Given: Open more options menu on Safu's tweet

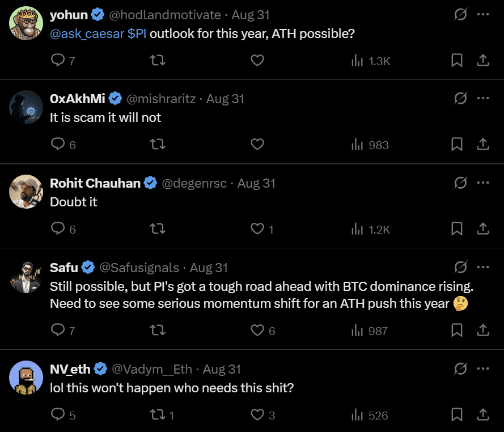Looking at the screenshot, I should click(483, 266).
